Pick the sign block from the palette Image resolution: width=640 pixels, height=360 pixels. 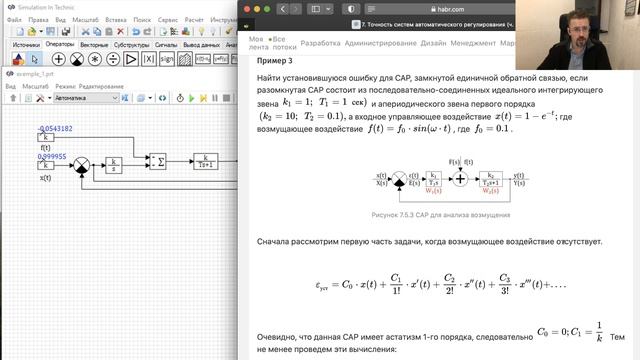167,59
